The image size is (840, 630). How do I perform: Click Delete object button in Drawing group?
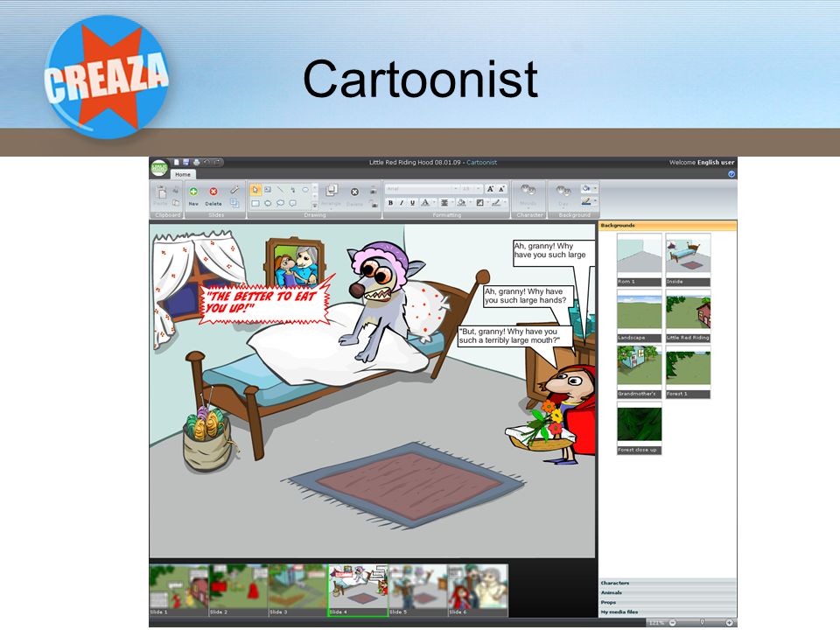point(354,195)
